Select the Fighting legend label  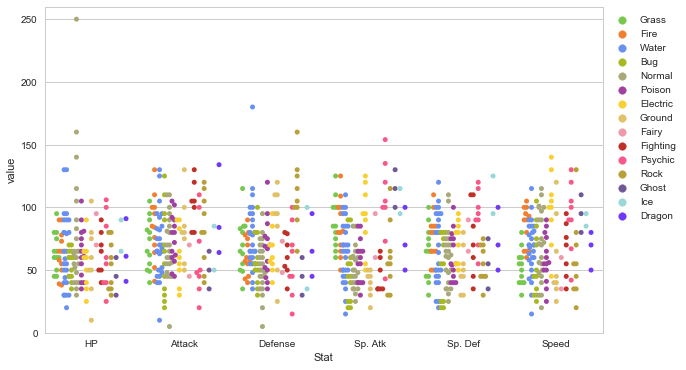tap(658, 146)
